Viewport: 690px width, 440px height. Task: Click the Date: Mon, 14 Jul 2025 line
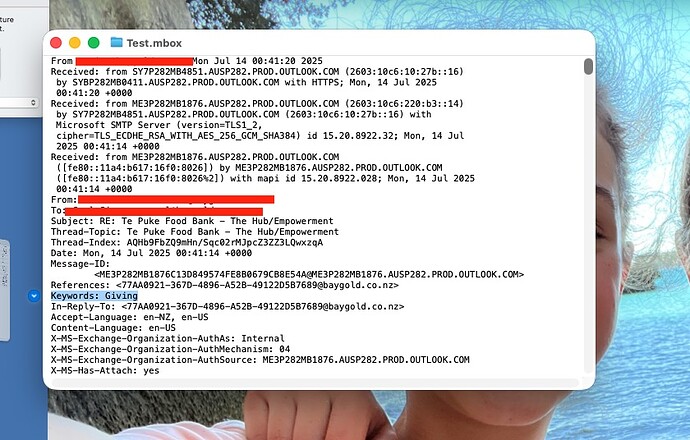click(x=151, y=253)
